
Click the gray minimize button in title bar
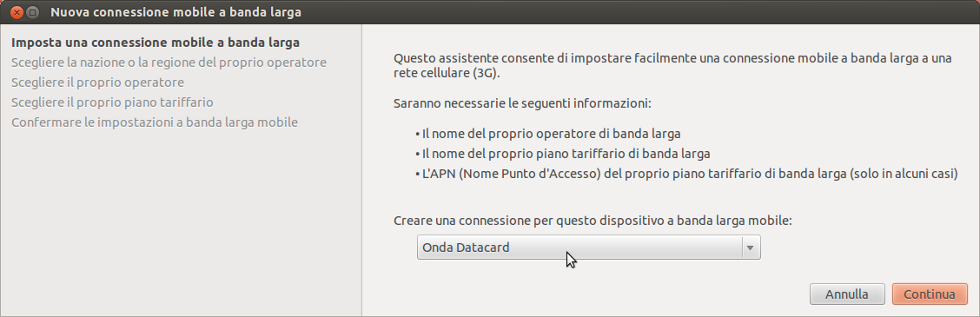[33, 12]
